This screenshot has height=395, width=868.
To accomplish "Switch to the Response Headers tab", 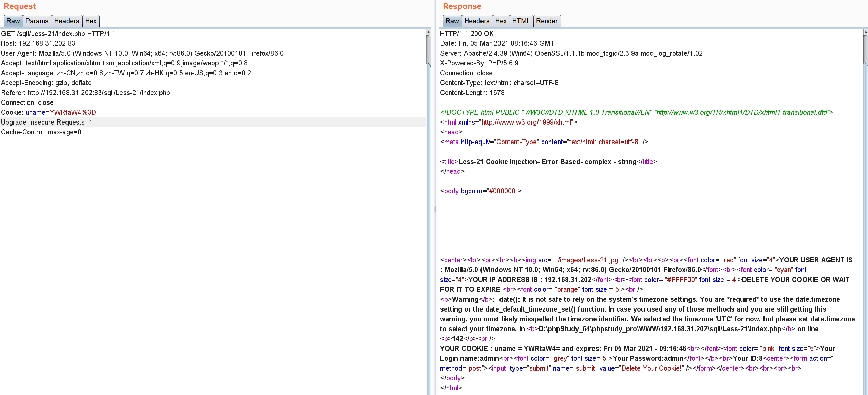I will pos(477,21).
